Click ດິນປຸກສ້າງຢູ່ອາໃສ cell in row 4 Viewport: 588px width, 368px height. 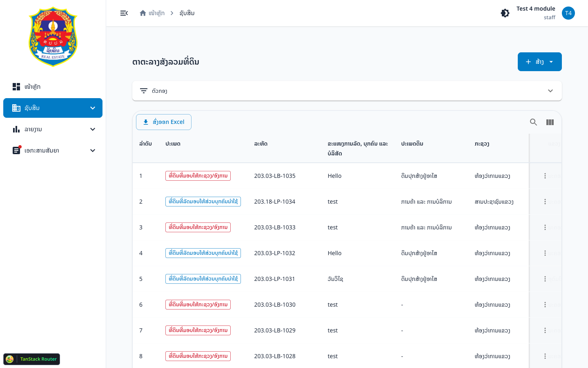[419, 253]
